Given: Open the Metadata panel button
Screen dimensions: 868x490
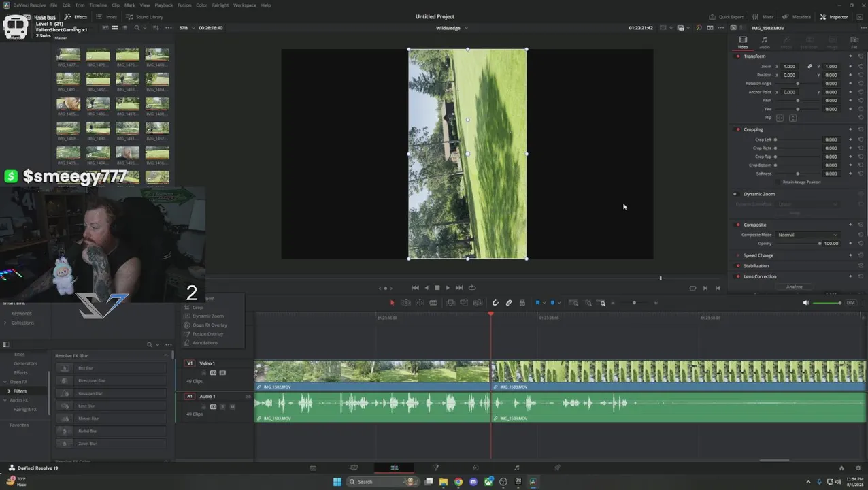Looking at the screenshot, I should (x=797, y=16).
